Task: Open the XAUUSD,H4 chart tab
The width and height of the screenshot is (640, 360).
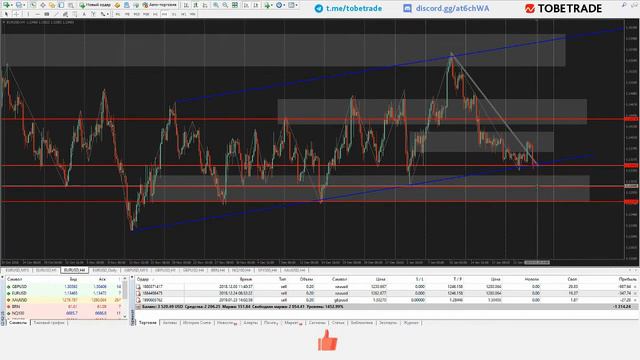Action: click(x=294, y=270)
